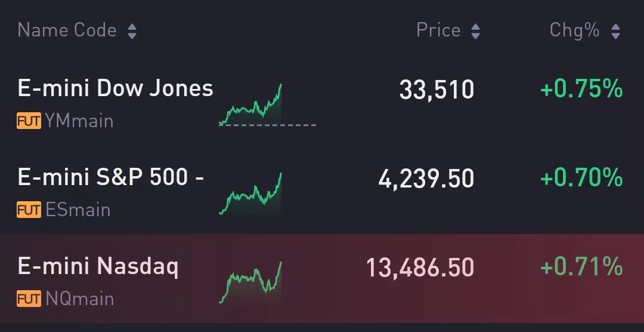The image size is (644, 332).
Task: Select the highlighted E-mini Nasdaq row
Action: point(98,266)
